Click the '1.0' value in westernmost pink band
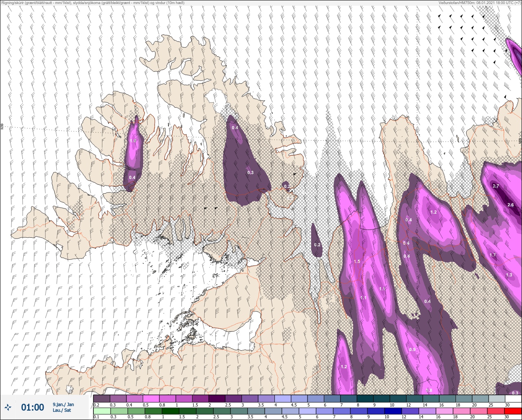522x420 pixels. coord(133,141)
